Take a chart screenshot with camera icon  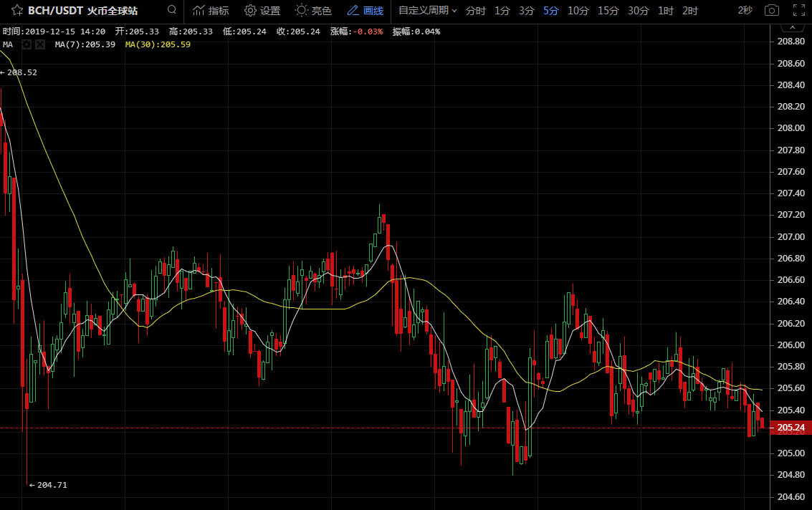(x=772, y=10)
